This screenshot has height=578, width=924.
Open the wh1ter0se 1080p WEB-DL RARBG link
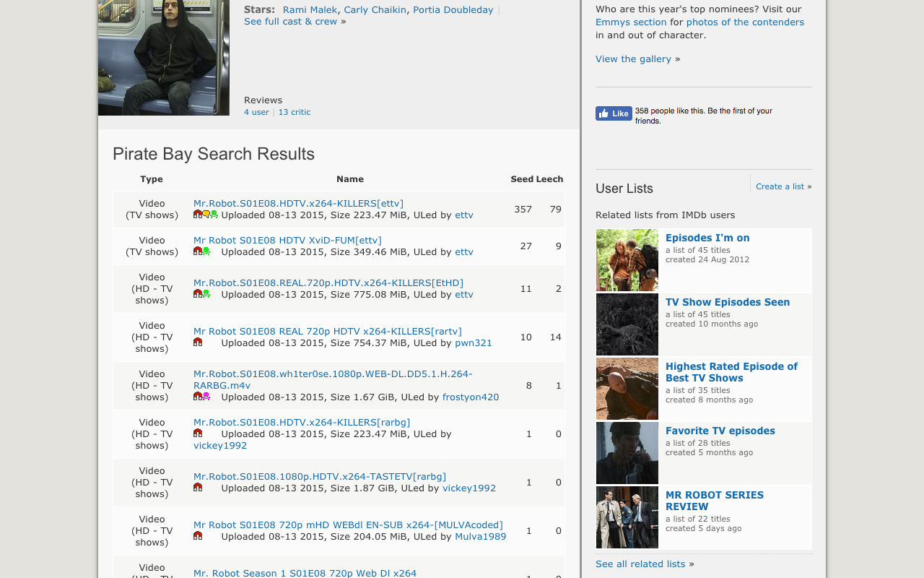coord(333,379)
